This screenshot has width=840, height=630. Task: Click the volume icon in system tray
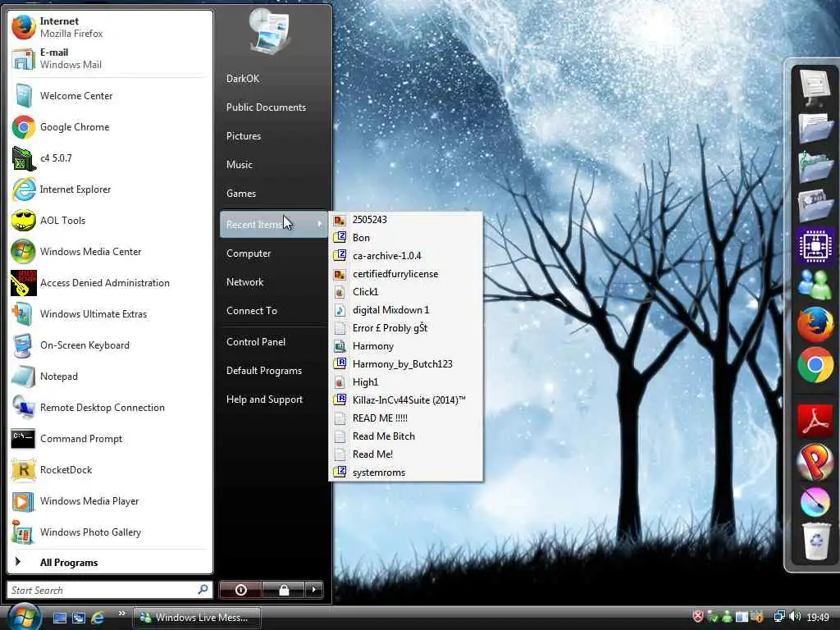(x=795, y=617)
